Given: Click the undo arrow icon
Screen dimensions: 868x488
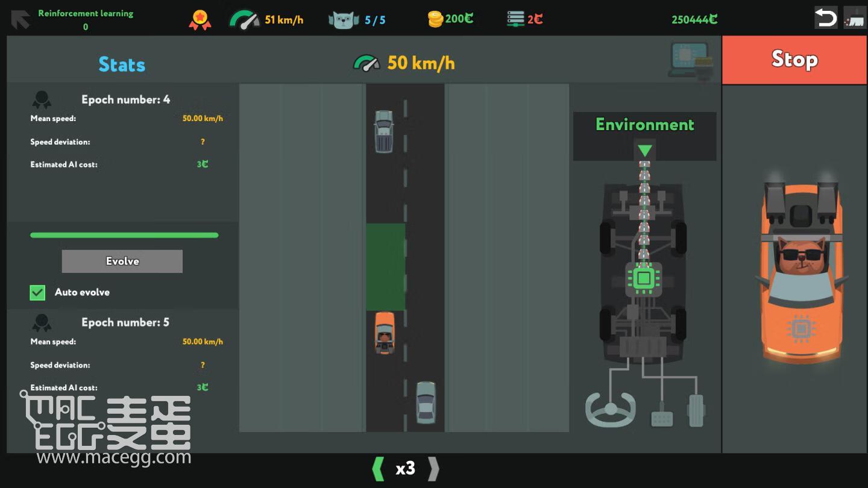Looking at the screenshot, I should [x=825, y=18].
